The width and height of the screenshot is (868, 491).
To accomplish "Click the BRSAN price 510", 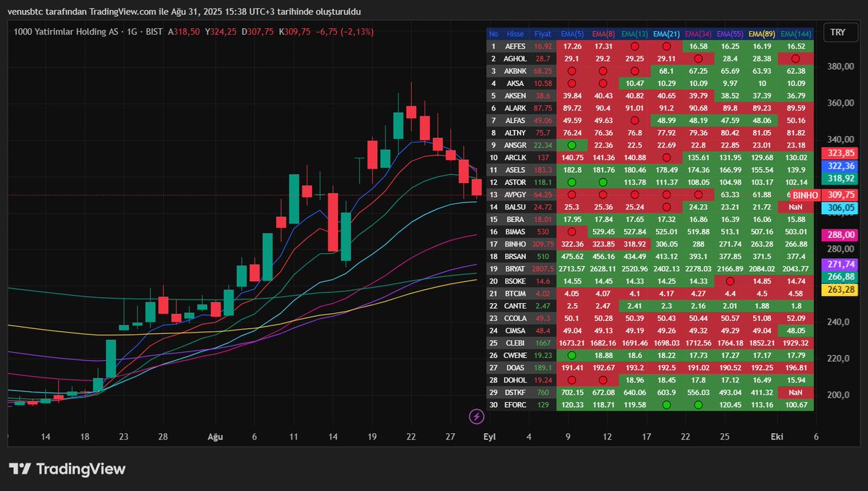I will (543, 256).
